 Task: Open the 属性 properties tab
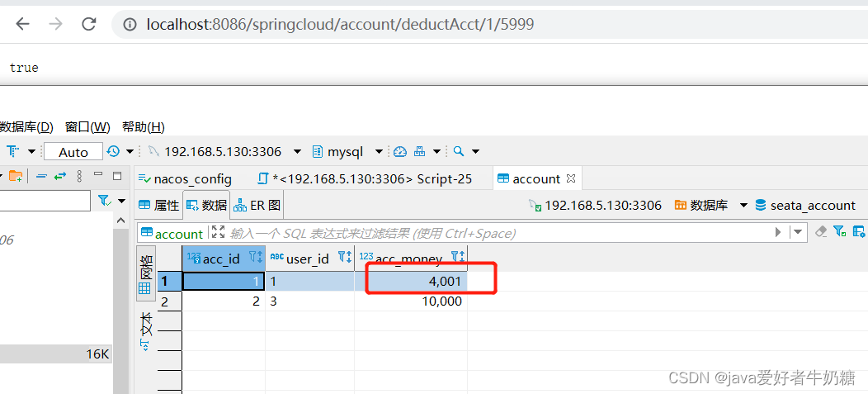(x=159, y=206)
